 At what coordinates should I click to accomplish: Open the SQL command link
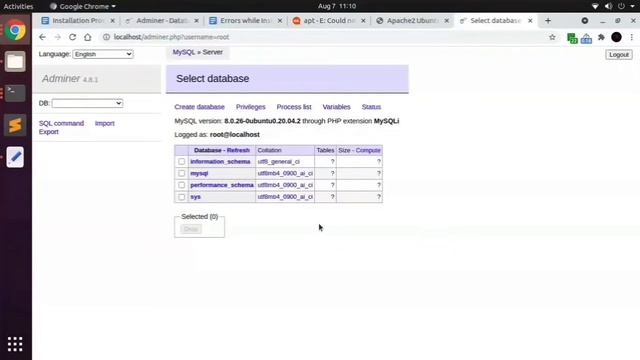(61, 123)
